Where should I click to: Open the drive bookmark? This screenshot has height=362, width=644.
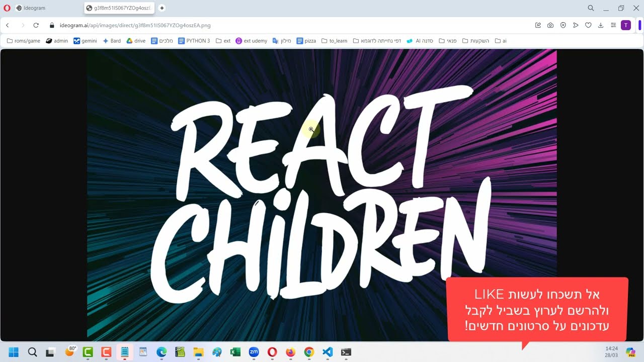point(136,41)
